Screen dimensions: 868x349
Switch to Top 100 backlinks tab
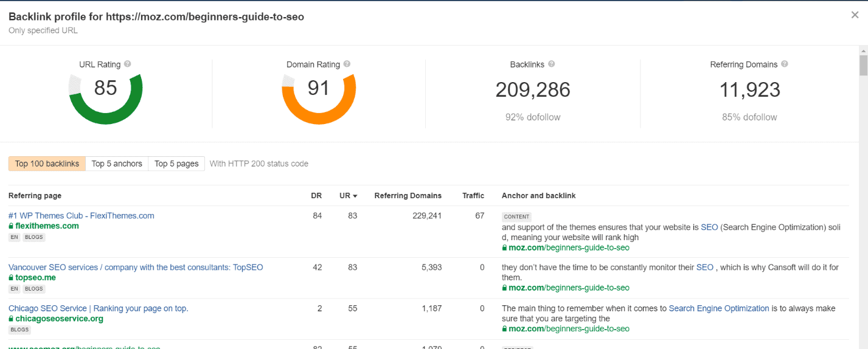47,164
